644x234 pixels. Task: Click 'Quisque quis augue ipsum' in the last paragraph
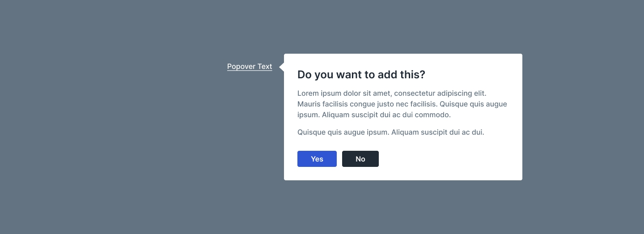(x=343, y=132)
